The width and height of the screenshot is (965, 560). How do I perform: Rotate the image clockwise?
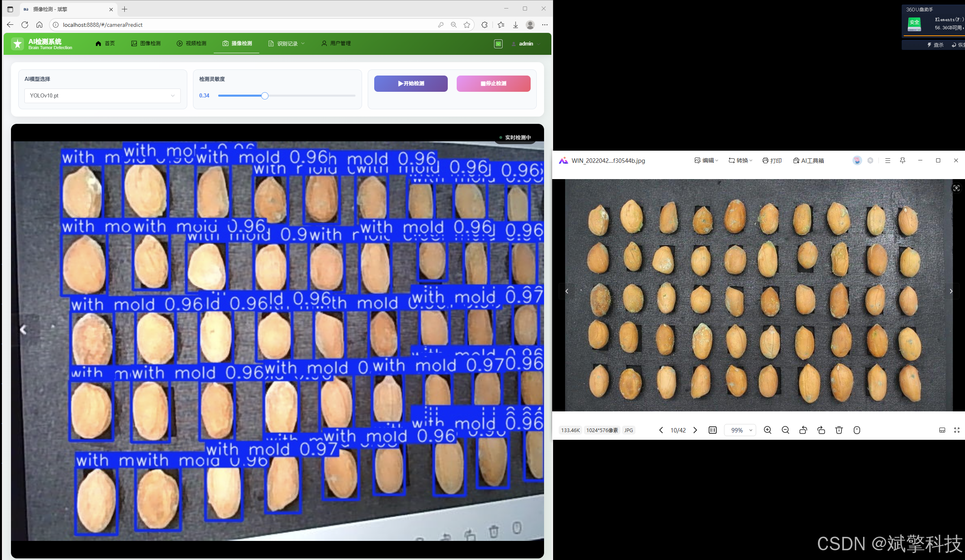point(821,430)
